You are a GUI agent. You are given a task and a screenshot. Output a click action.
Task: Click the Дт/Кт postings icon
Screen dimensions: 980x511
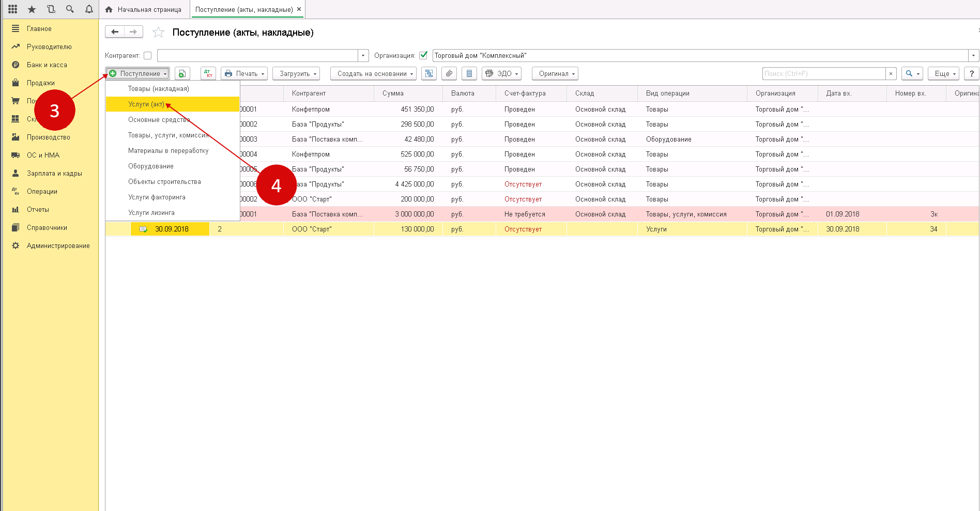[x=208, y=74]
